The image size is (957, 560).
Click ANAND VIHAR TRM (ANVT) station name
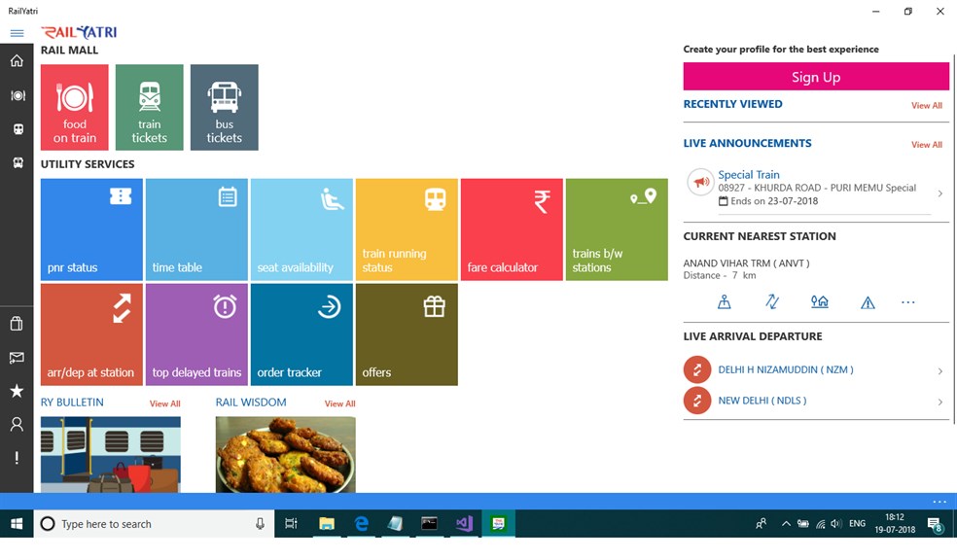click(746, 263)
